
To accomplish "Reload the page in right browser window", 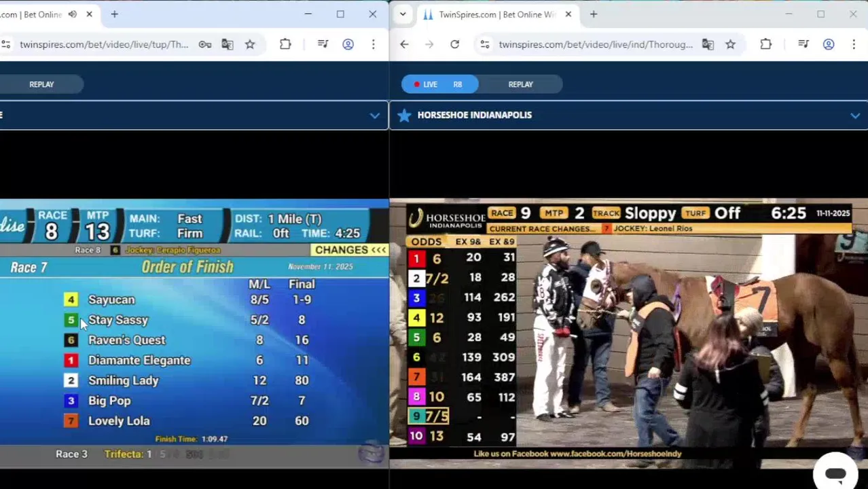I will 454,45.
